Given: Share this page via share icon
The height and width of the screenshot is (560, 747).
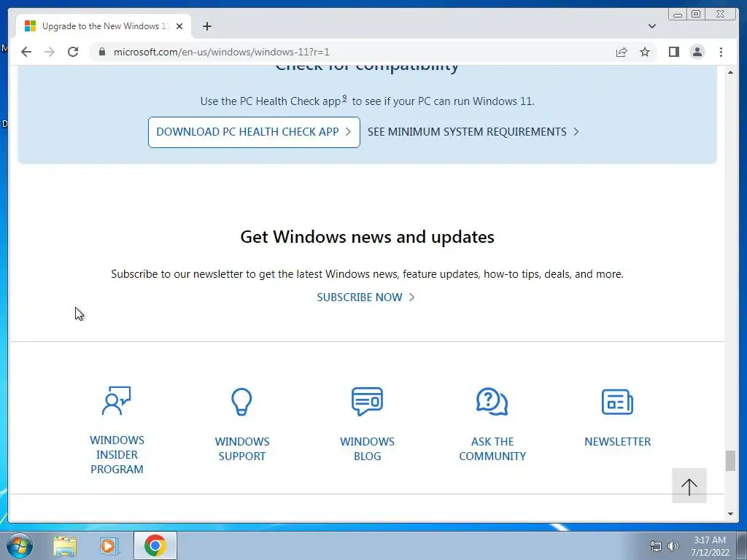Looking at the screenshot, I should pyautogui.click(x=622, y=52).
